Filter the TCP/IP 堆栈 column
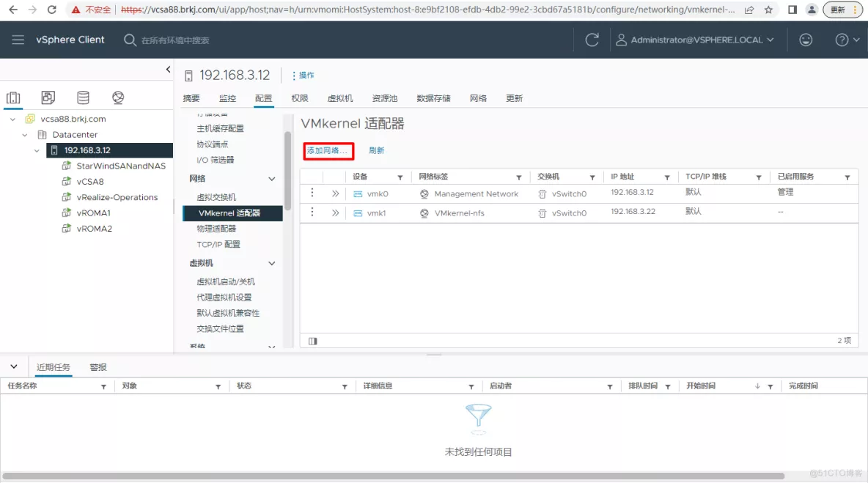 click(x=758, y=177)
